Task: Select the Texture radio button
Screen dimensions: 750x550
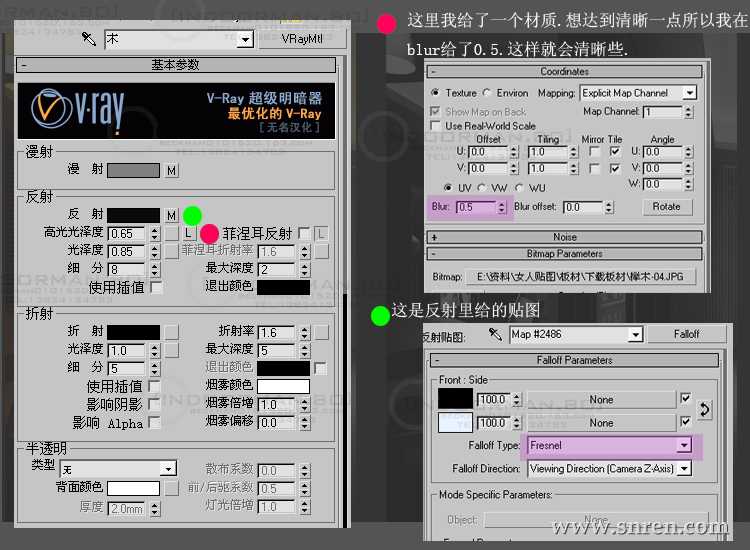Action: coord(435,92)
